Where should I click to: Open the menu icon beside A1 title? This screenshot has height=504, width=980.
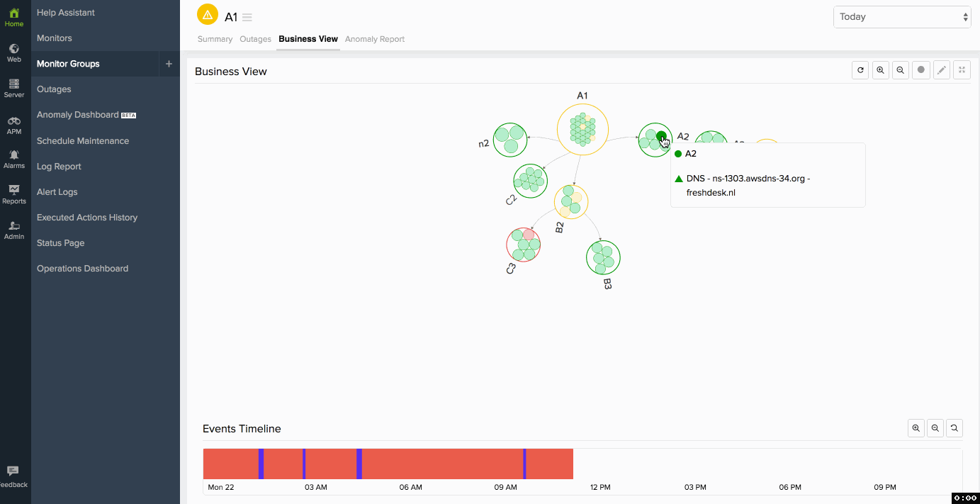(247, 18)
